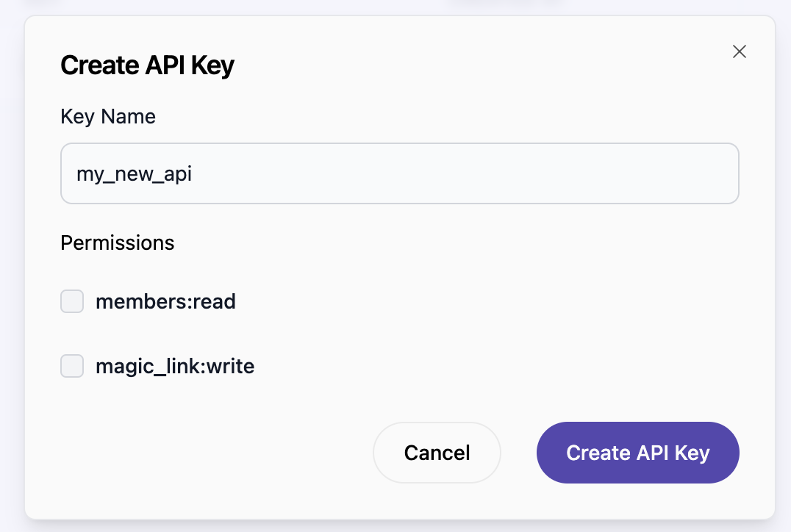Cancel the API key creation
Screen dimensions: 791x532
click(x=437, y=453)
